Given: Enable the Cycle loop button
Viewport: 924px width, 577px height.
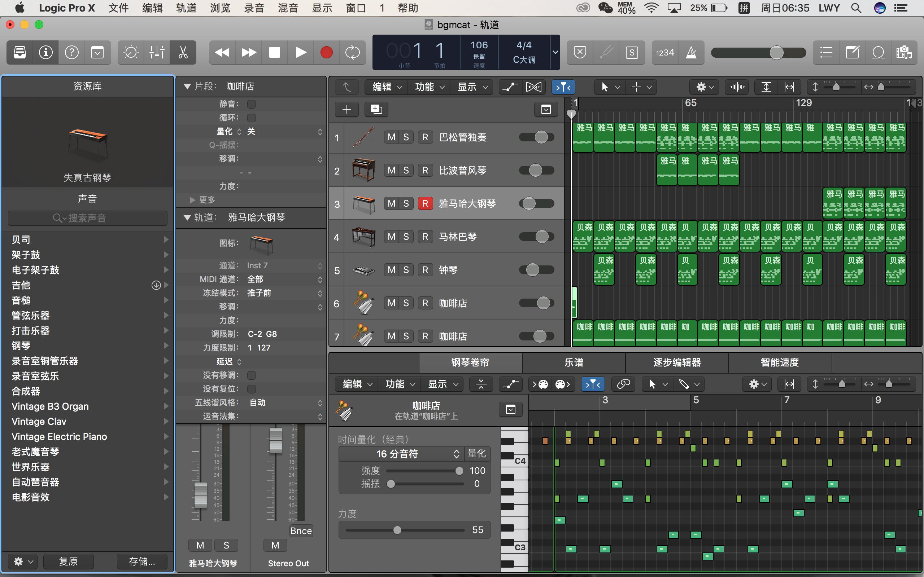Looking at the screenshot, I should tap(352, 52).
